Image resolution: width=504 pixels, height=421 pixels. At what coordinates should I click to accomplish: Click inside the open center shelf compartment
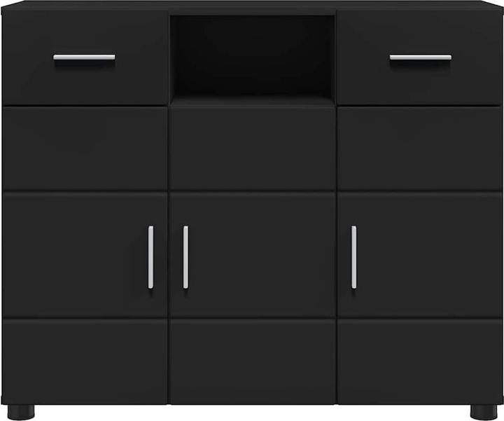[253, 55]
